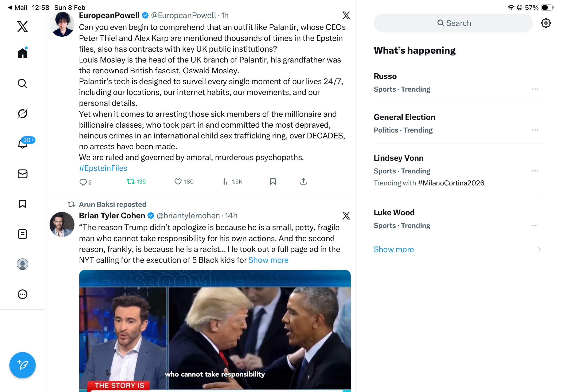Image resolution: width=561 pixels, height=392 pixels.
Task: Toggle like on EuropeanPowell post
Action: click(x=184, y=182)
